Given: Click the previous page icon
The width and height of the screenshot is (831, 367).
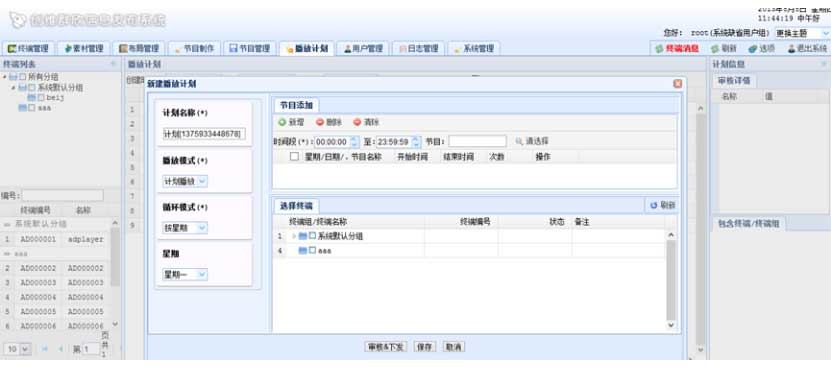Looking at the screenshot, I should [61, 349].
